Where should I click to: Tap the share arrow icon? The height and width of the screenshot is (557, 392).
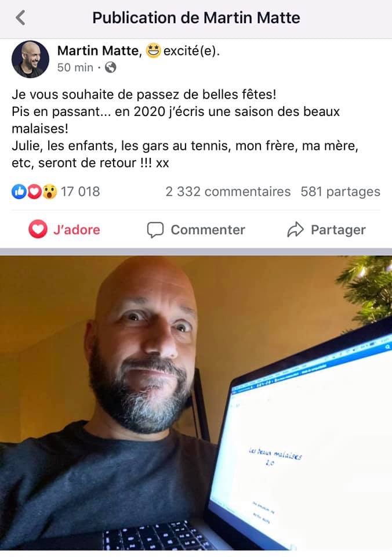[x=295, y=230]
